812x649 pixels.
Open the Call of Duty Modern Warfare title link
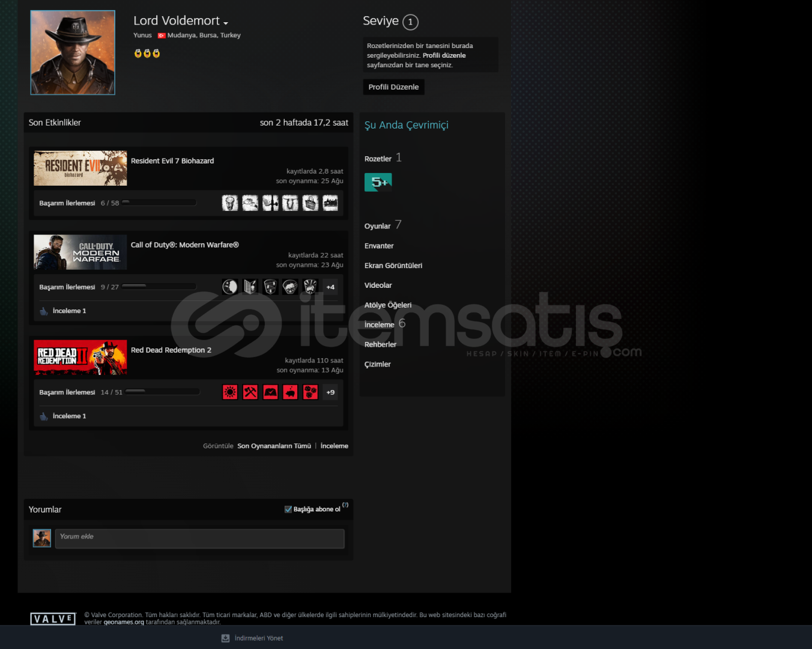185,245
